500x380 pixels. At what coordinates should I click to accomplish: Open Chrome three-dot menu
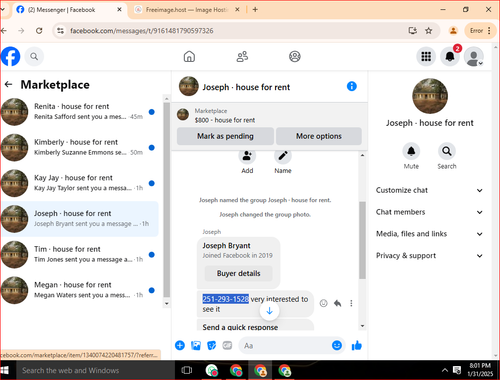pos(489,31)
